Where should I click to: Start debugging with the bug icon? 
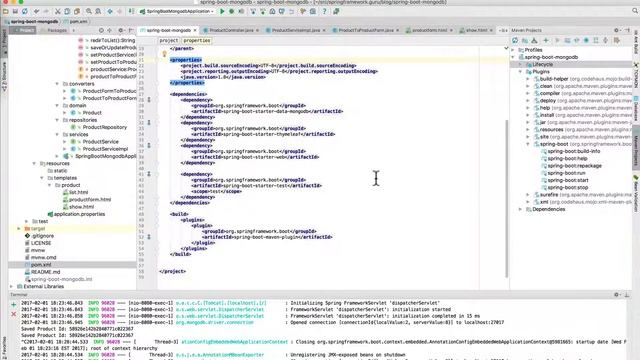[231, 11]
